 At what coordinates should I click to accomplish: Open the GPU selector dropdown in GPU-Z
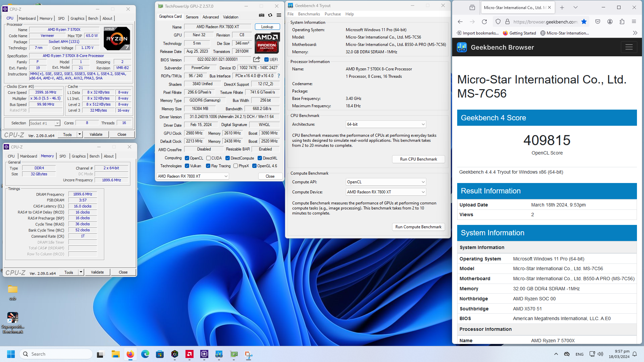coord(193,176)
